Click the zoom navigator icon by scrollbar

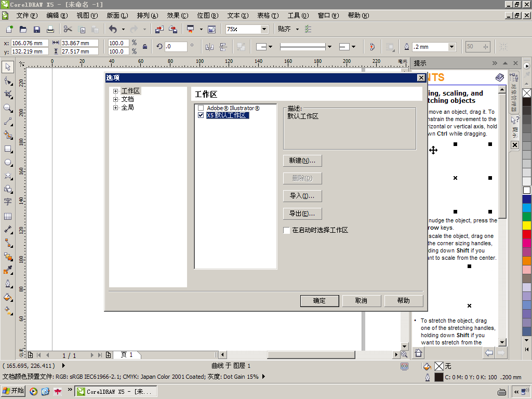[404, 354]
